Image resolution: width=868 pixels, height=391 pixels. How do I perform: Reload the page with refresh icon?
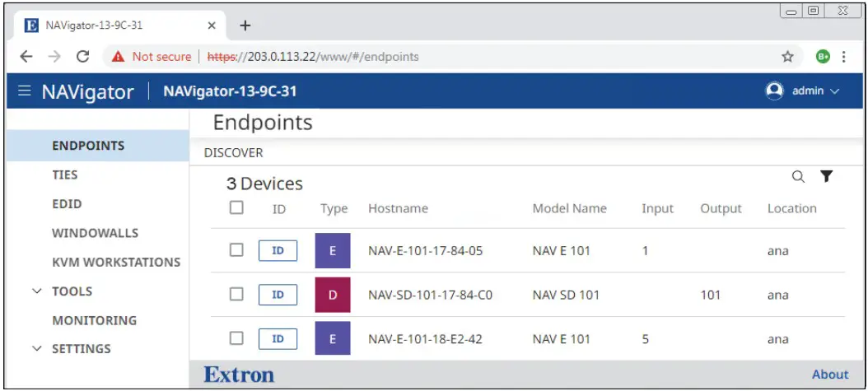83,57
